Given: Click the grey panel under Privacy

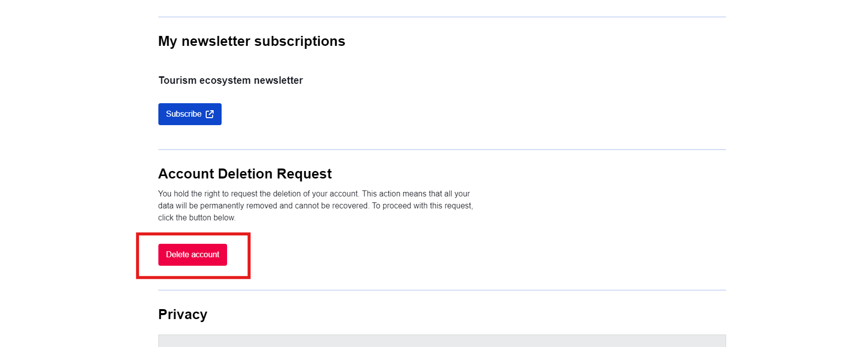Looking at the screenshot, I should (442, 341).
